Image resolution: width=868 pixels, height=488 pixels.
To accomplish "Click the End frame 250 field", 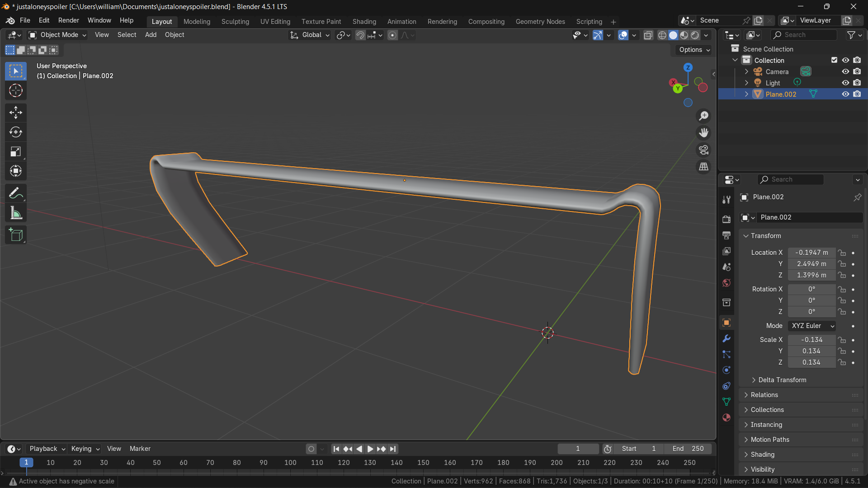I will (688, 449).
